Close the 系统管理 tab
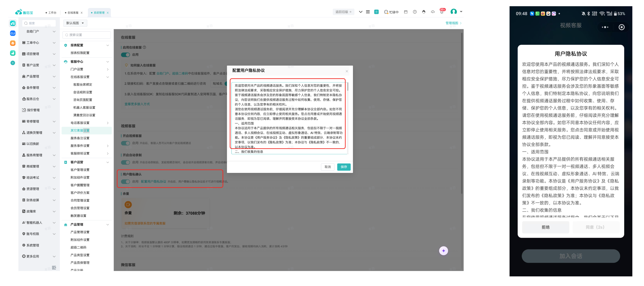This screenshot has height=286, width=644. coord(108,13)
